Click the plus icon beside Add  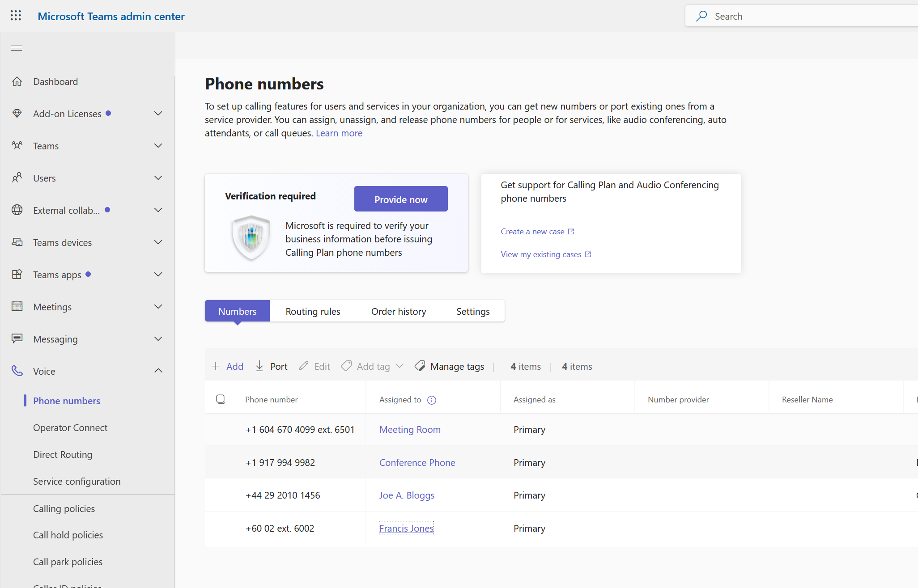216,366
